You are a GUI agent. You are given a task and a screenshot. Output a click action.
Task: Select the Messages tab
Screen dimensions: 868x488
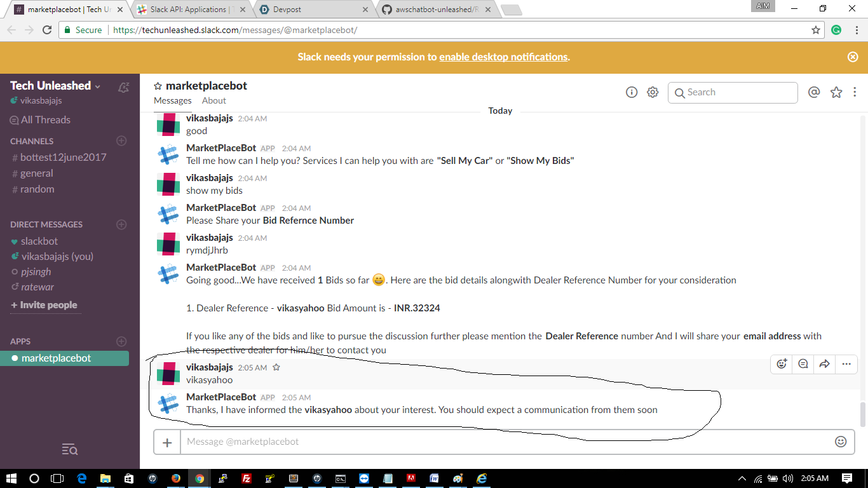pos(173,100)
